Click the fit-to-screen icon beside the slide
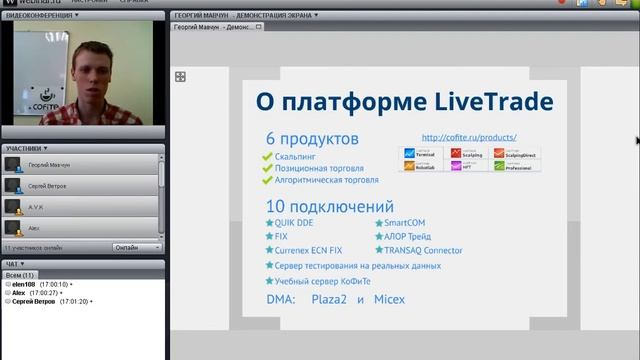 [180, 76]
